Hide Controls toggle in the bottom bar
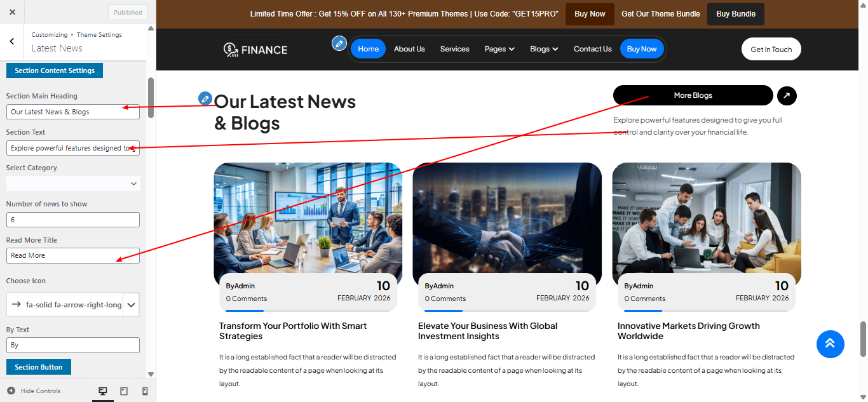 [x=34, y=391]
